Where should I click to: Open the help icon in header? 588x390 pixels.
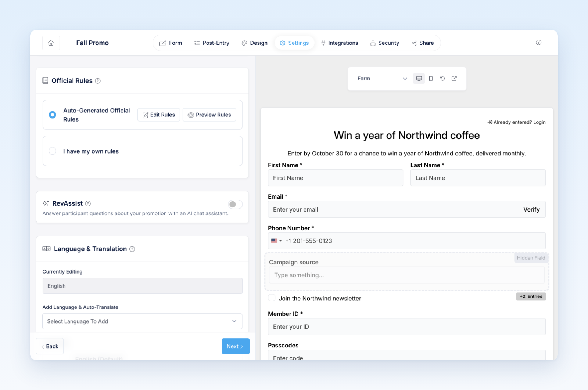click(538, 43)
